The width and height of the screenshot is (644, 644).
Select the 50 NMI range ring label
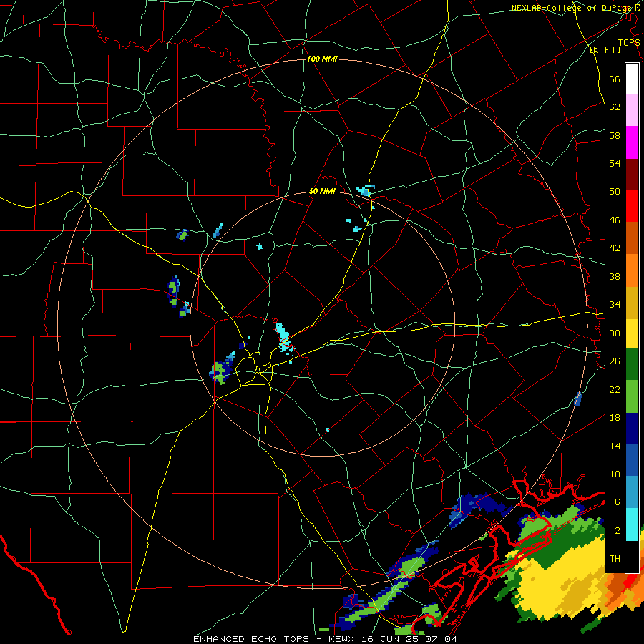322,191
